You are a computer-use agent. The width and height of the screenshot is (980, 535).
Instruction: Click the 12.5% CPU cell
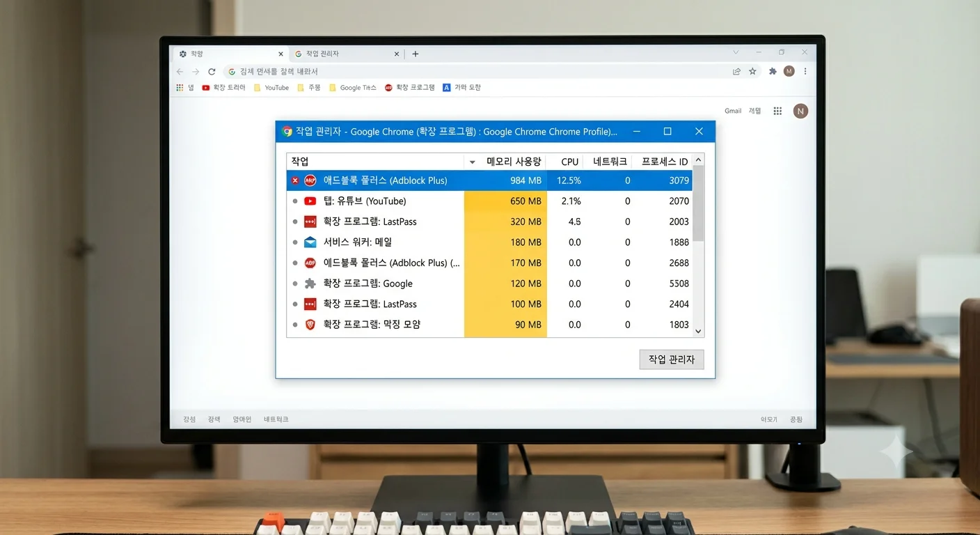coord(569,180)
